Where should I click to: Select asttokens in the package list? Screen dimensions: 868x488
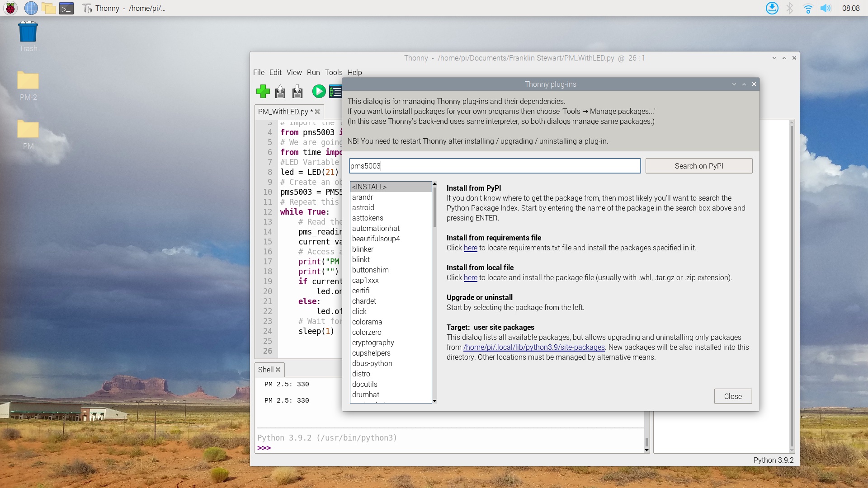click(391, 218)
